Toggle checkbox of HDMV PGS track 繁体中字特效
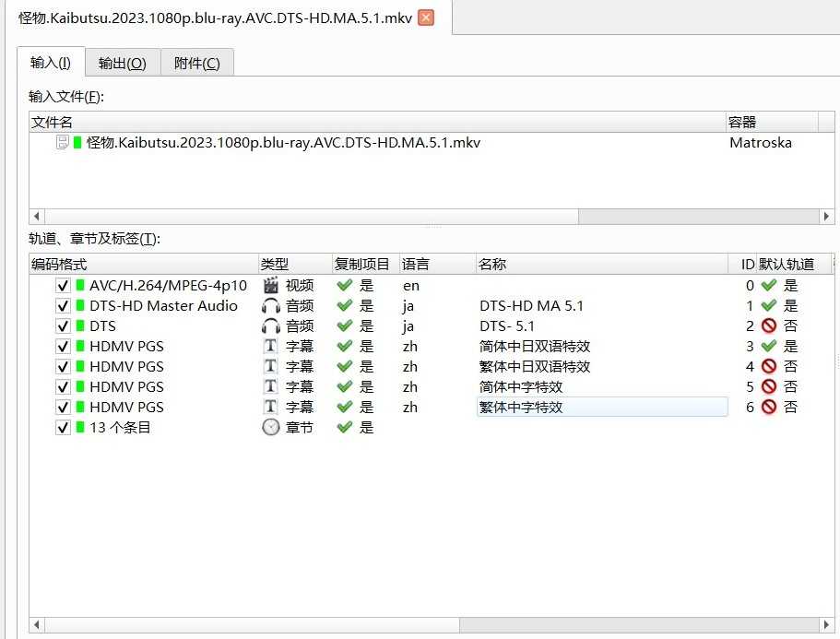This screenshot has height=639, width=840. coord(63,407)
